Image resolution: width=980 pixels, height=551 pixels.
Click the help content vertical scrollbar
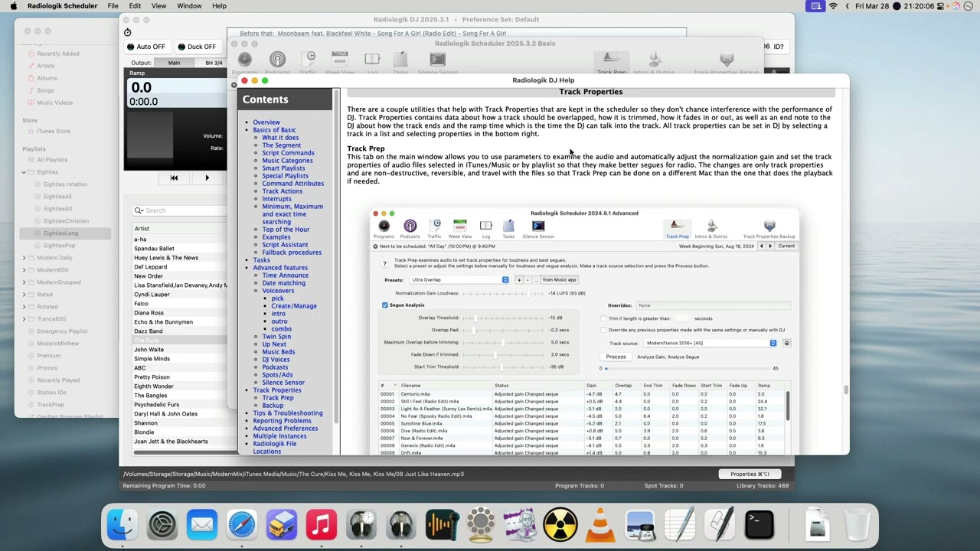point(846,390)
